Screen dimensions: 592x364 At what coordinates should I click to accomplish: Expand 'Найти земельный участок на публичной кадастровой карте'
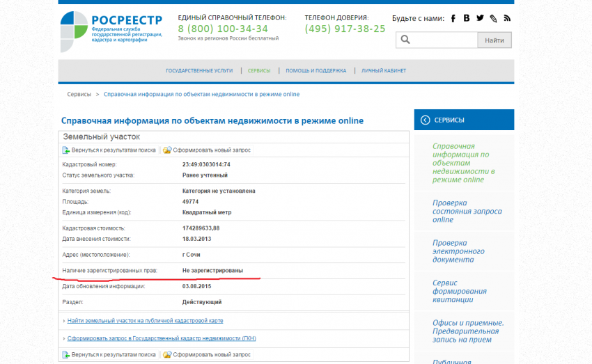[x=145, y=321]
